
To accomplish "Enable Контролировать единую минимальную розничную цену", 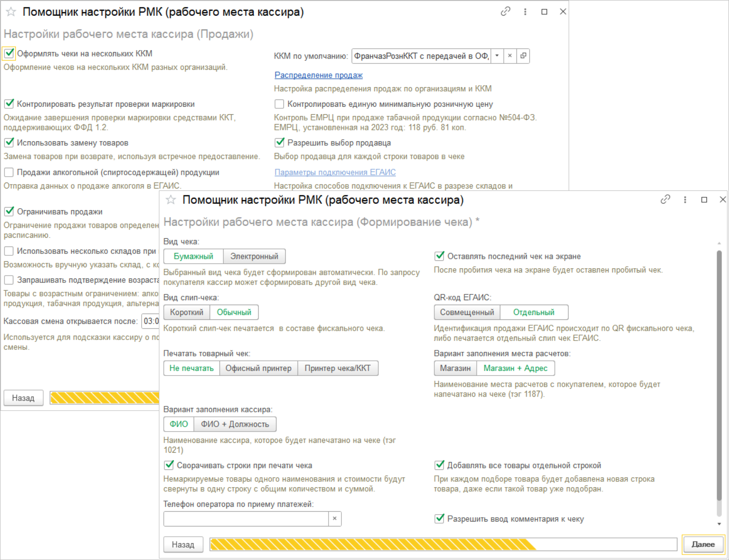I will point(279,104).
